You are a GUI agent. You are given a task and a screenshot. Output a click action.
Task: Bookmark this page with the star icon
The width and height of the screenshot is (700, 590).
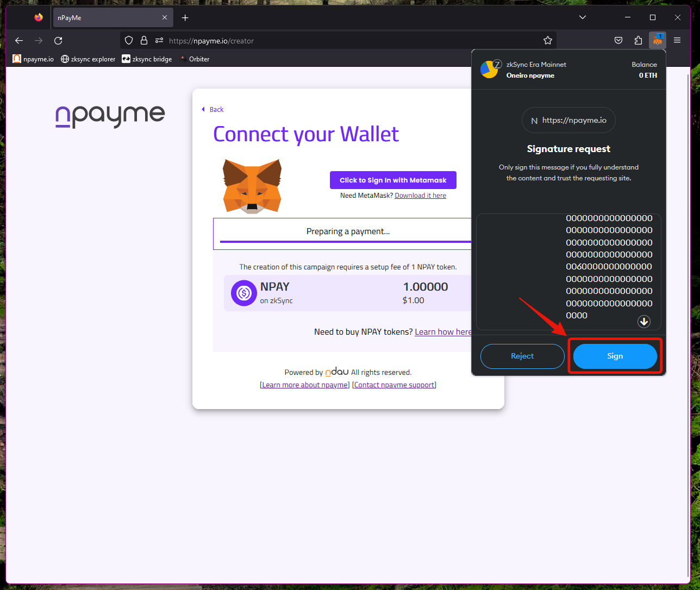(548, 40)
